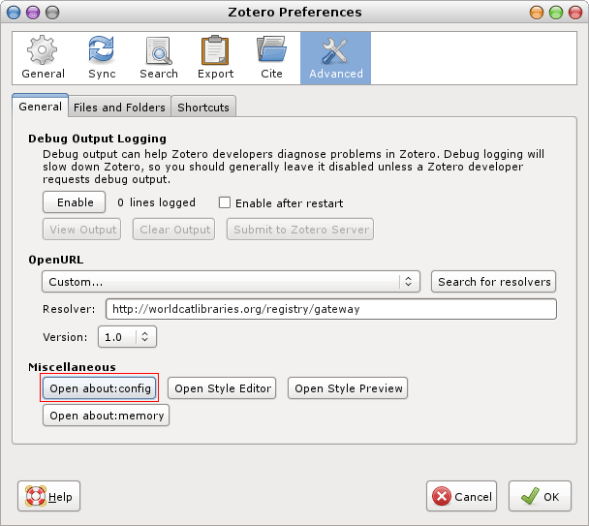Screen dimensions: 589x526
Task: Click Search for resolvers button
Action: click(x=494, y=281)
